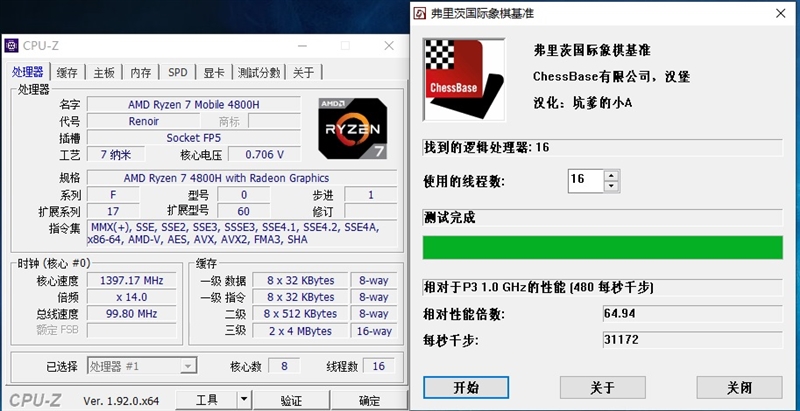800x411 pixels.
Task: Increase thread count with up arrow
Action: [612, 175]
